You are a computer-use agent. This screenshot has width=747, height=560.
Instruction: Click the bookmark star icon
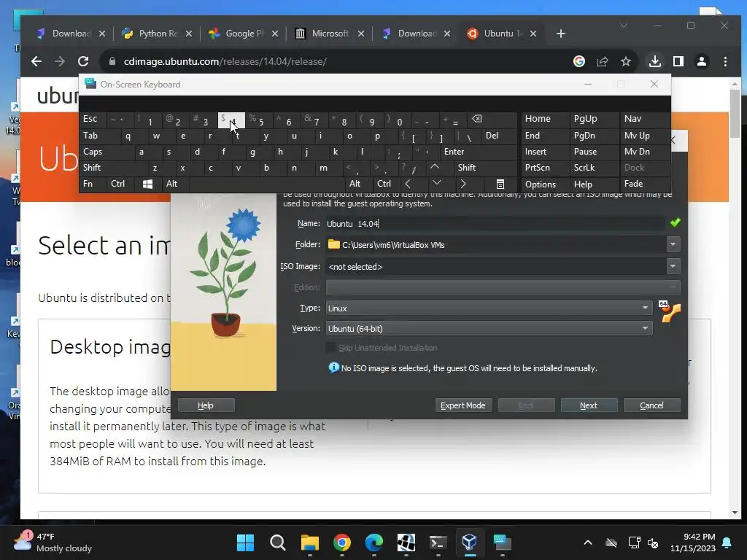(x=626, y=61)
